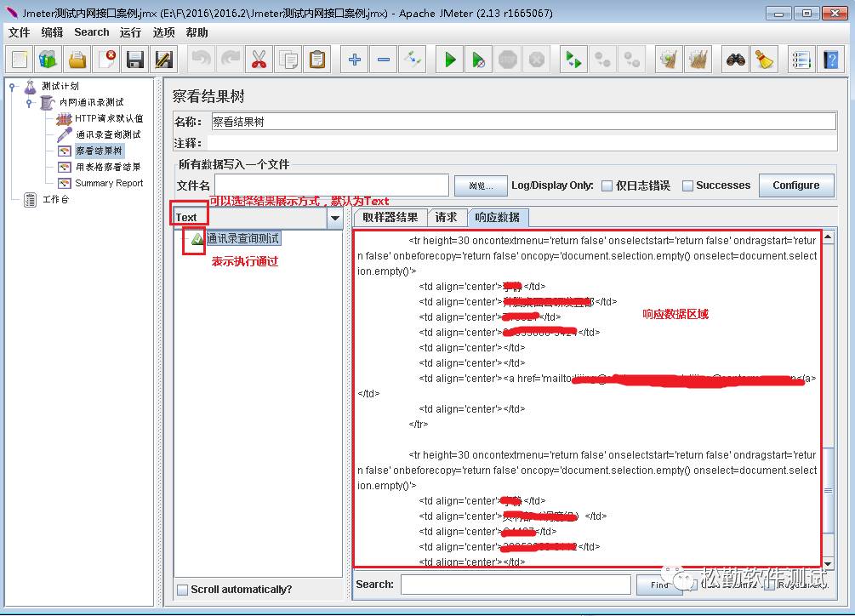
Task: Click the New test plan icon
Action: [x=20, y=60]
